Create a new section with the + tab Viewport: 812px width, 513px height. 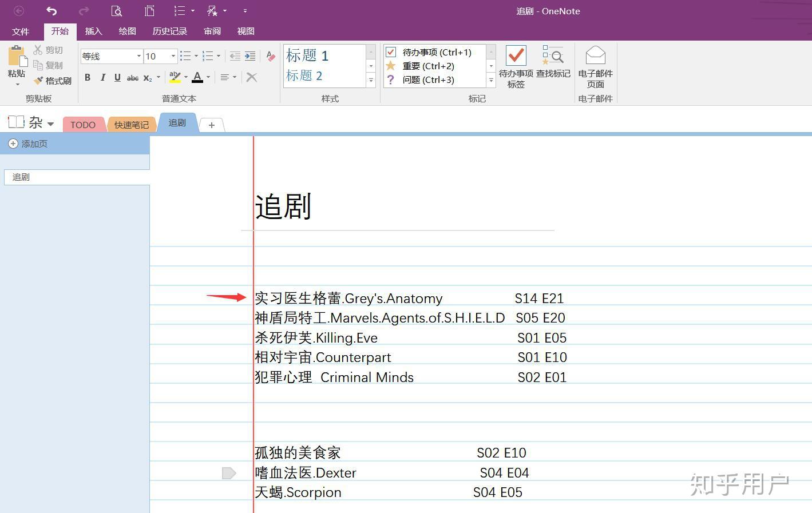[211, 124]
